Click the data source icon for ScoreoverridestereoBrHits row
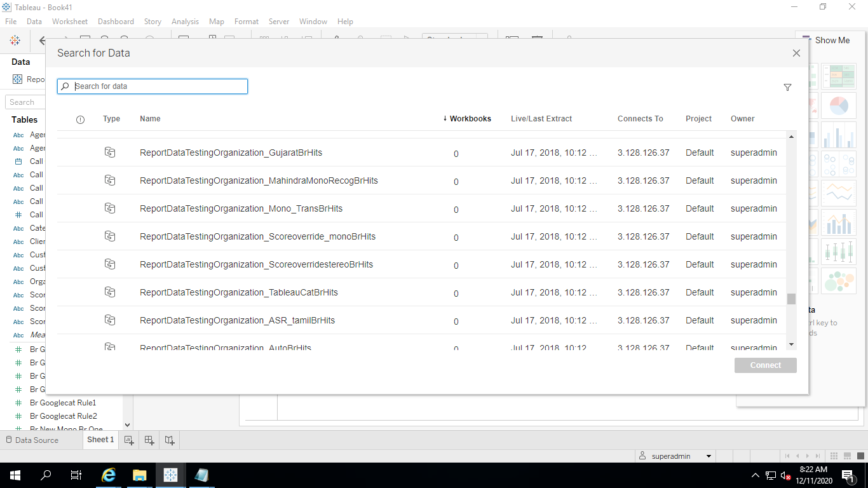This screenshot has width=868, height=488. pos(110,264)
